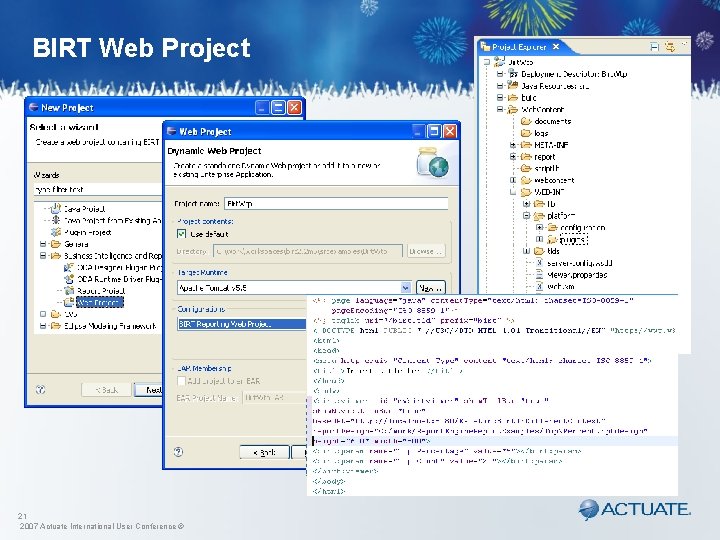Click Java Resources icon in Project Explorer
720x540 pixels.
(513, 85)
